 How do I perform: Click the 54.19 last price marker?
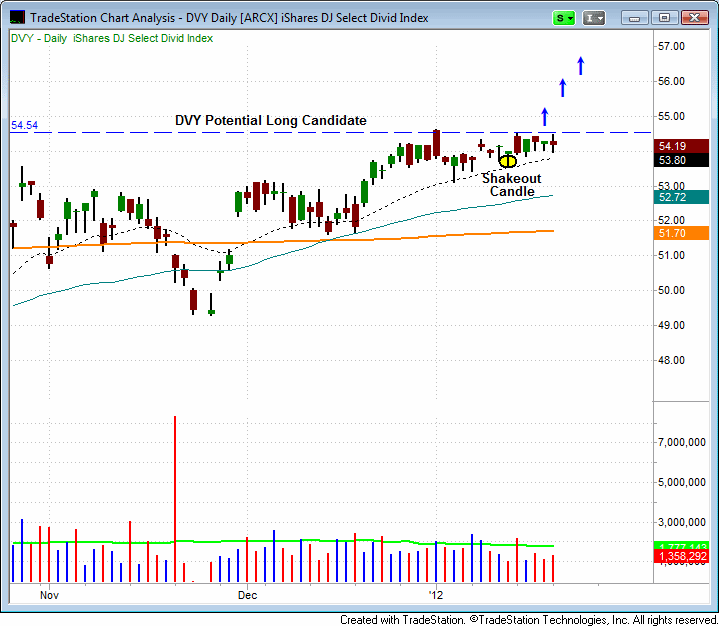click(681, 146)
